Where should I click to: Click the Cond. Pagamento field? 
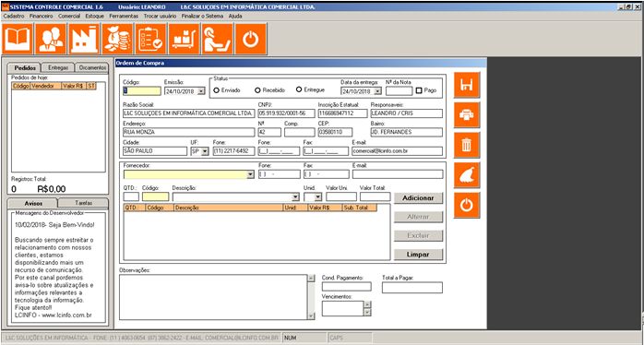[x=347, y=287]
